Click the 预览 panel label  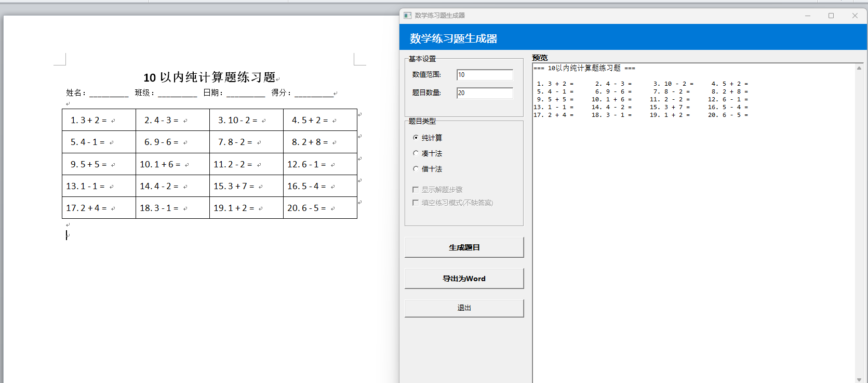click(540, 58)
